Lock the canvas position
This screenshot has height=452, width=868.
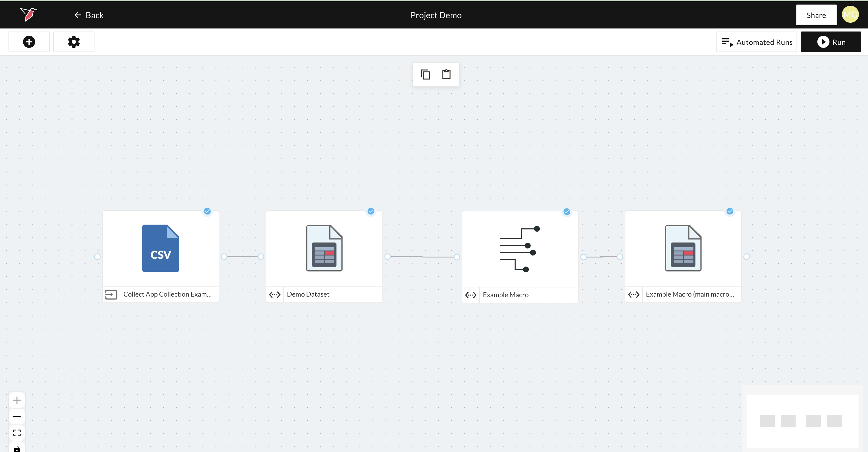tap(17, 448)
